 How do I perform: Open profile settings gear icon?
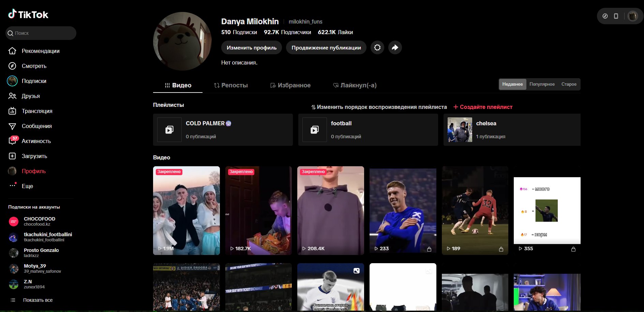tap(377, 47)
